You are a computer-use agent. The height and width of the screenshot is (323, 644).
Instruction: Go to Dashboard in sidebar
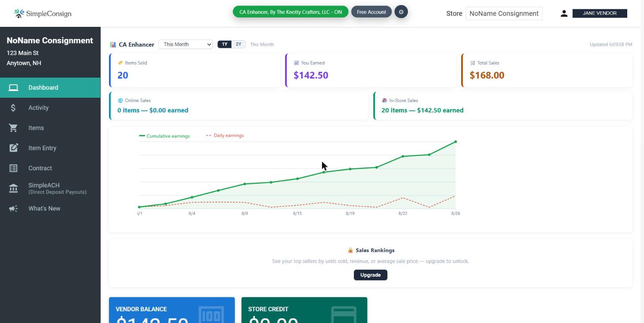tap(50, 88)
